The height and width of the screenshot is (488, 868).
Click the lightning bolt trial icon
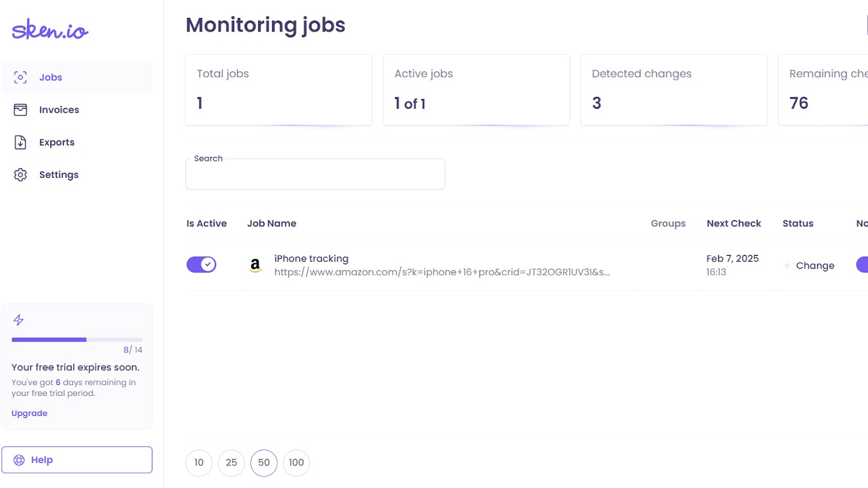pyautogui.click(x=19, y=320)
